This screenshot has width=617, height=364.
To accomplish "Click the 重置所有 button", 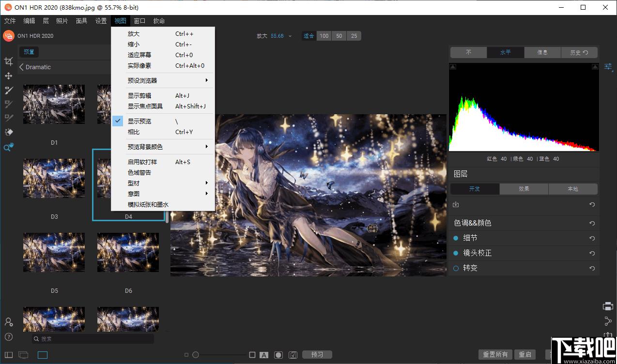I will point(495,355).
